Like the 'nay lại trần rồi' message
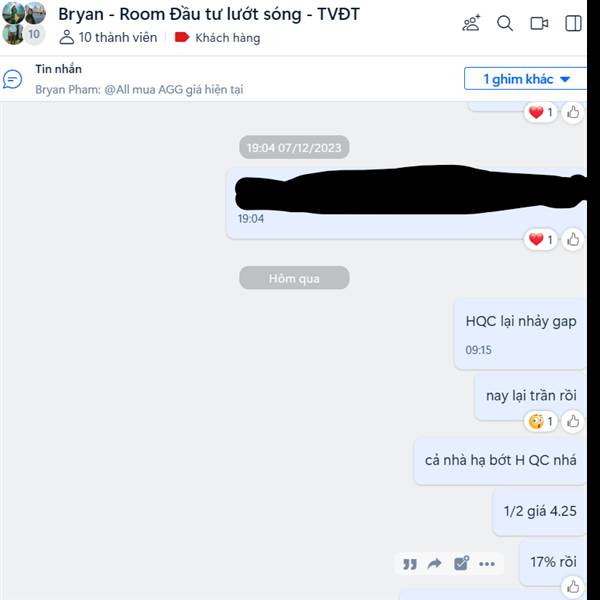The width and height of the screenshot is (600, 600). (x=573, y=421)
